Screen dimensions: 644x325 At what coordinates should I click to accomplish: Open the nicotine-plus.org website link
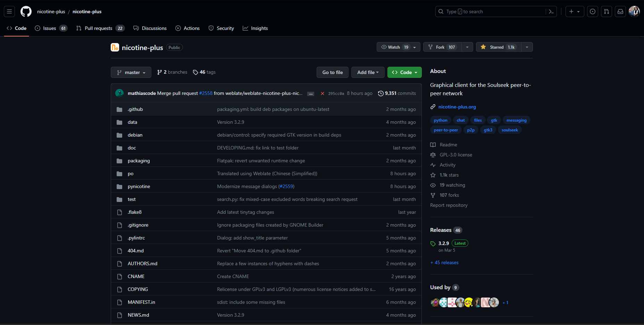pos(457,107)
